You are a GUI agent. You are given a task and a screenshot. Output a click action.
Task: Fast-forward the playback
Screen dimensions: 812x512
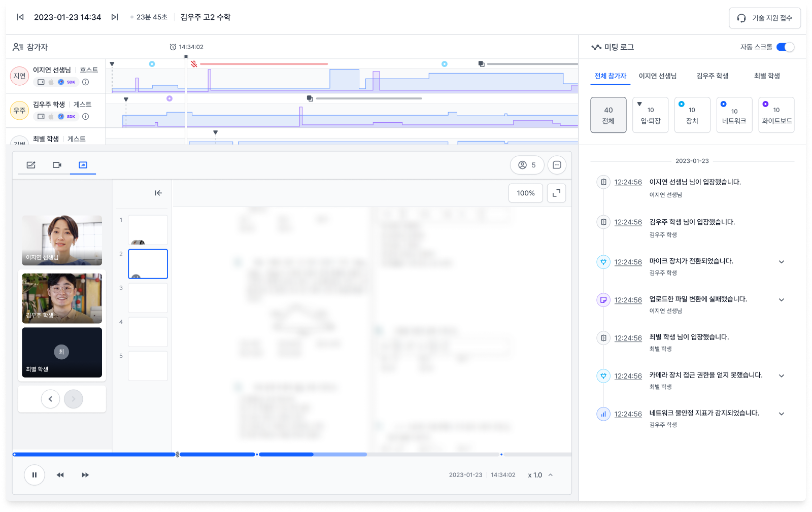[85, 475]
